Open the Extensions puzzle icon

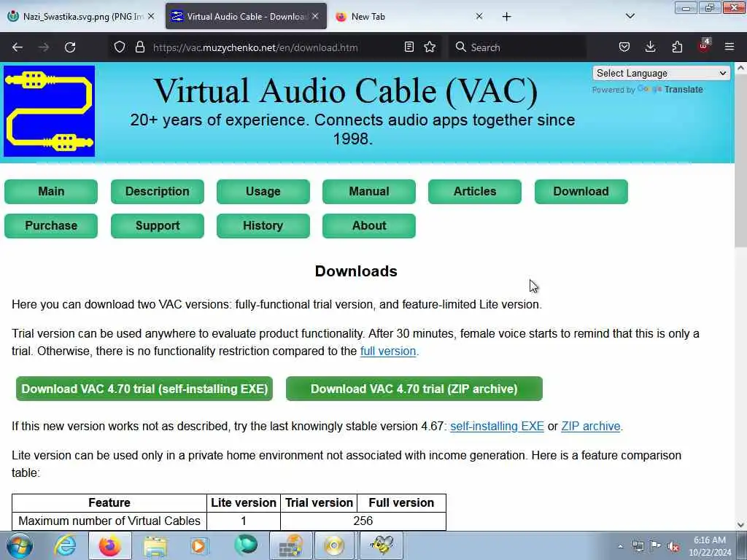pos(677,47)
